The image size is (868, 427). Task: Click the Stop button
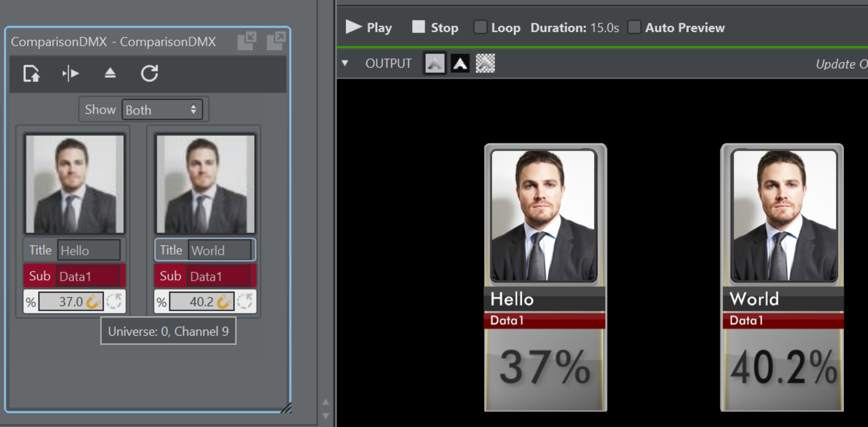[435, 28]
